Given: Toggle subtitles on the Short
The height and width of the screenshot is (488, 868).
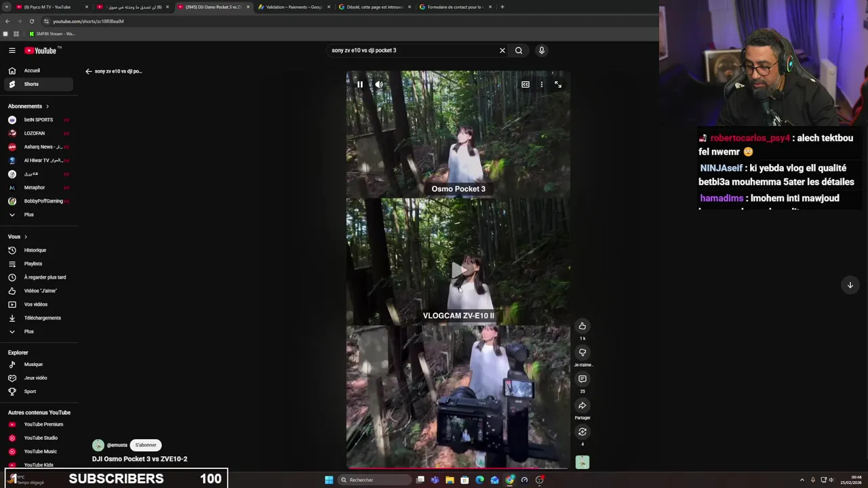Looking at the screenshot, I should tap(526, 85).
